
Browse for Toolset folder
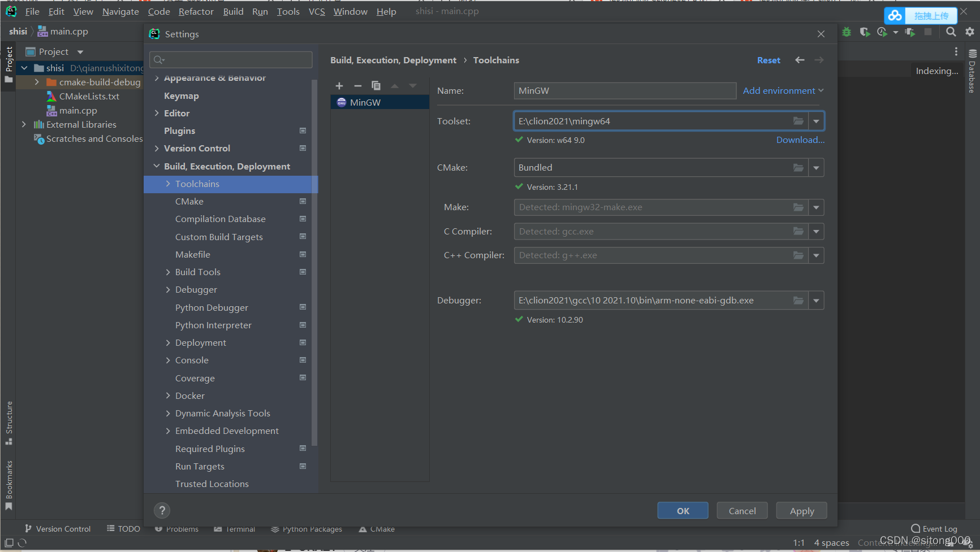[798, 121]
